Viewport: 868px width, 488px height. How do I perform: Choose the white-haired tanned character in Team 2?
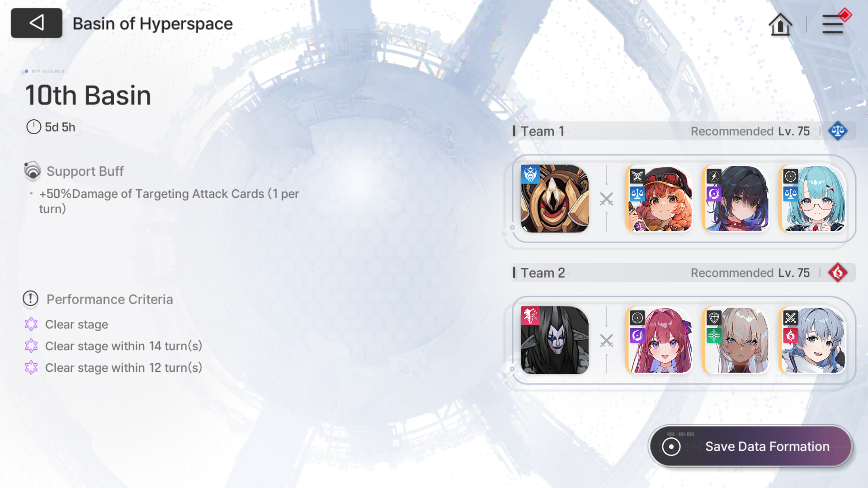[736, 340]
